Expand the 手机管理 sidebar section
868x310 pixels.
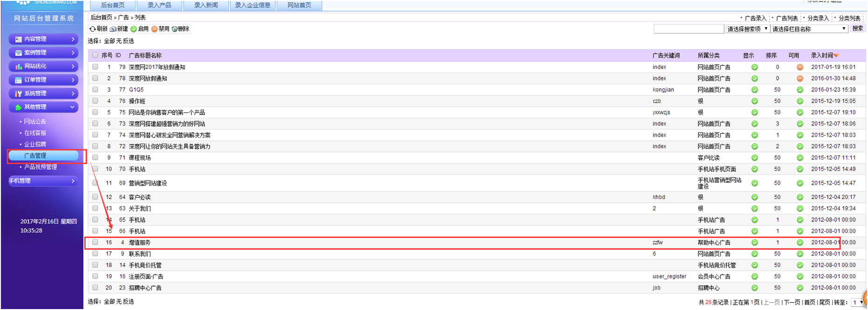[x=43, y=181]
